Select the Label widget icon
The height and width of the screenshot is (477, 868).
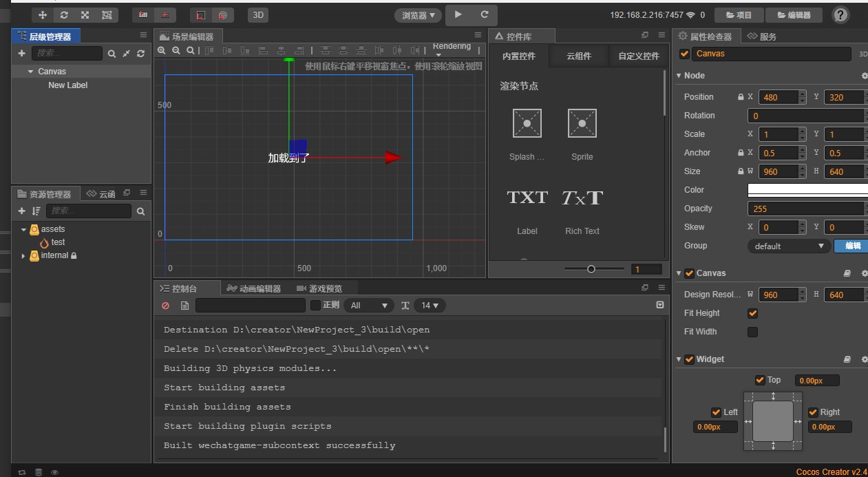click(527, 198)
